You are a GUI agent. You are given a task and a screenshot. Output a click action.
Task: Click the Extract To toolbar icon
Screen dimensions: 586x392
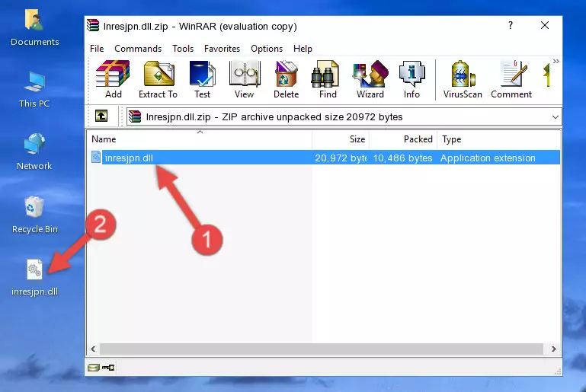(x=158, y=79)
